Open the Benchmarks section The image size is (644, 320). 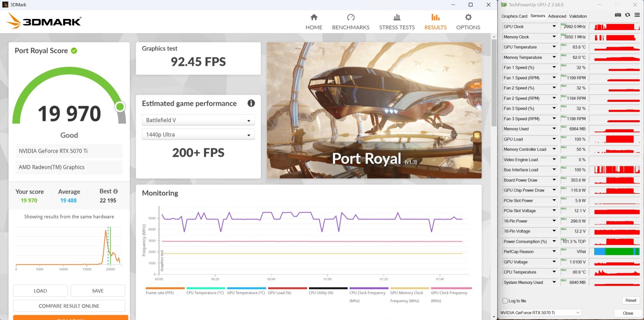click(351, 22)
